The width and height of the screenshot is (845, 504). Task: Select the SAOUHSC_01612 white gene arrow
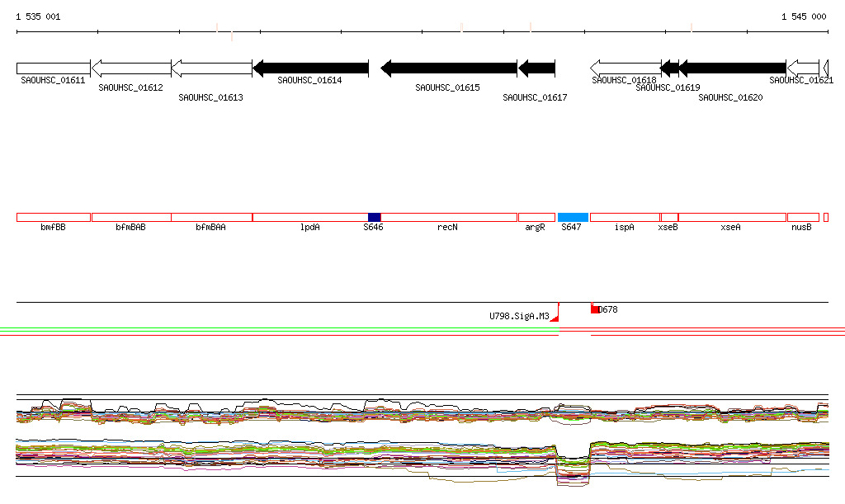point(131,68)
